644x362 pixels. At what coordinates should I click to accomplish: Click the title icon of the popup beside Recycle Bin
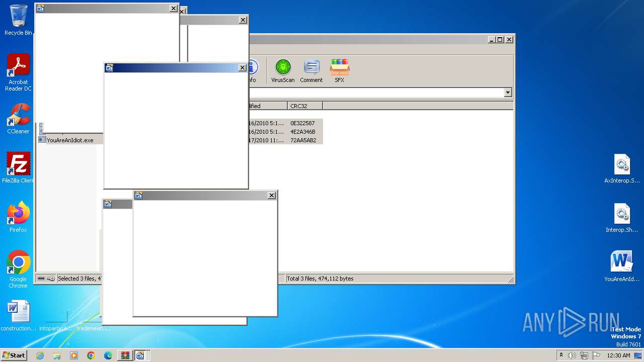pyautogui.click(x=40, y=9)
